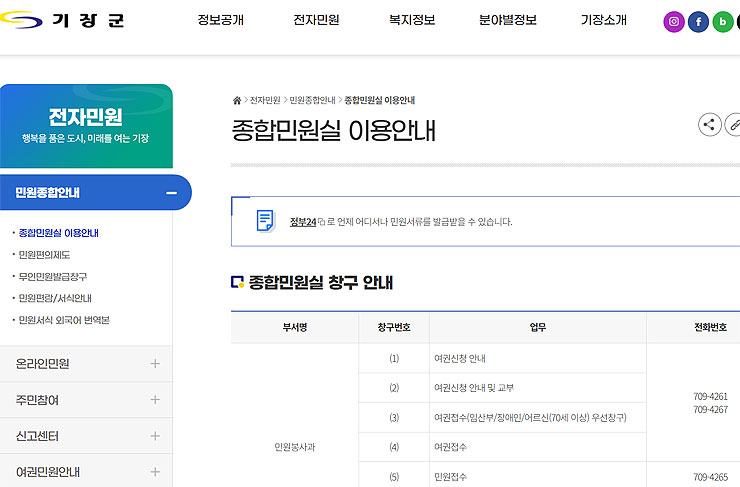This screenshot has height=487, width=740.
Task: Expand the 신고센터 section
Action: click(x=155, y=436)
